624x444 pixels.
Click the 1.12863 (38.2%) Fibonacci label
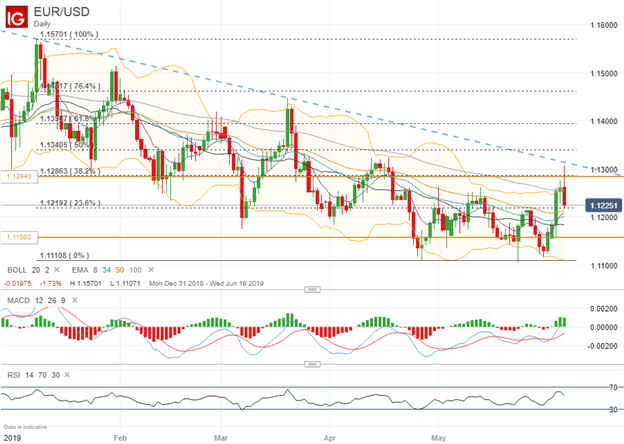click(70, 171)
